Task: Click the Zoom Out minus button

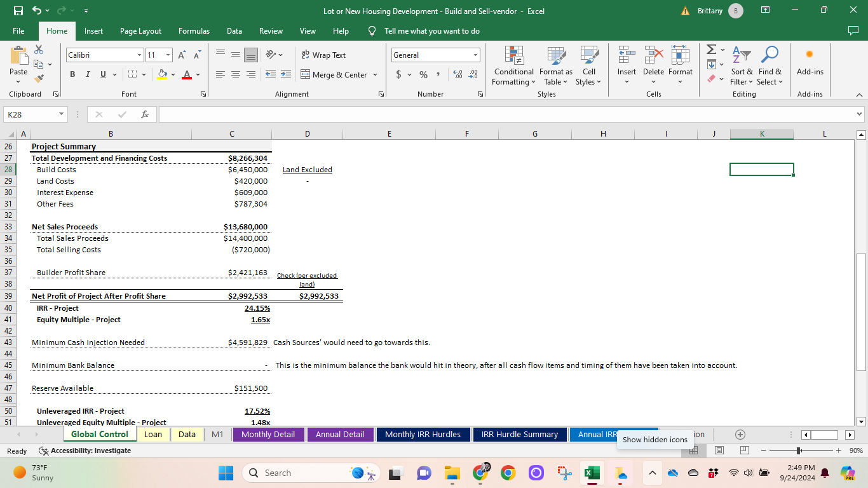Action: pyautogui.click(x=764, y=451)
